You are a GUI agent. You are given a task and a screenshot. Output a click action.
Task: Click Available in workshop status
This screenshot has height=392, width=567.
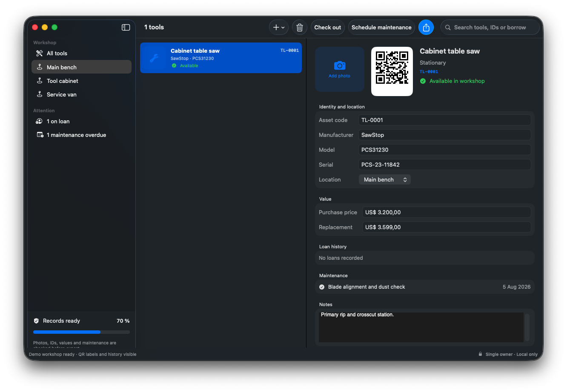[x=457, y=81]
